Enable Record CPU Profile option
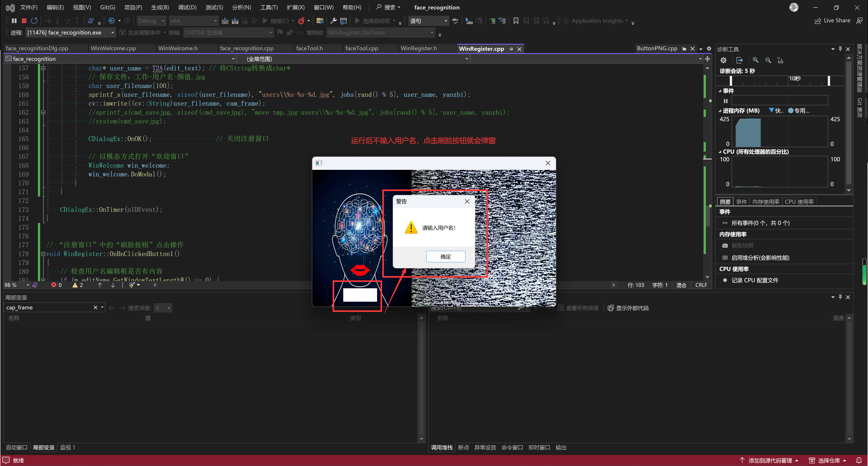 pos(754,280)
